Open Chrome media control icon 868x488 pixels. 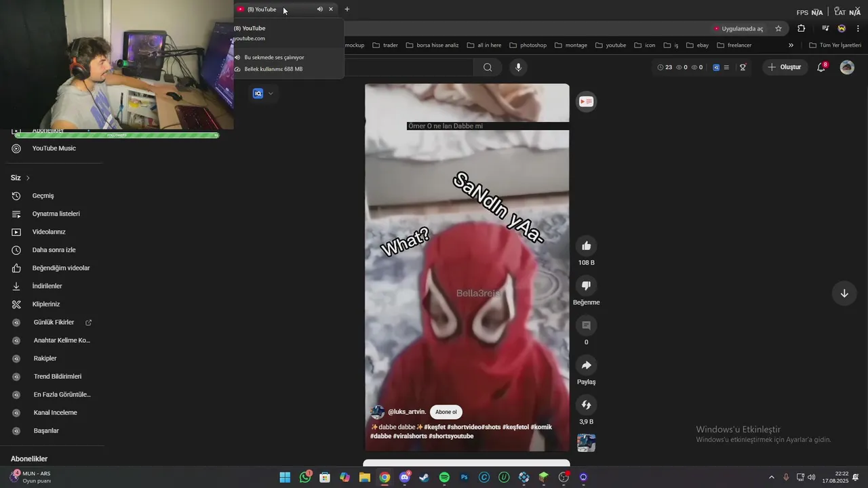(825, 28)
